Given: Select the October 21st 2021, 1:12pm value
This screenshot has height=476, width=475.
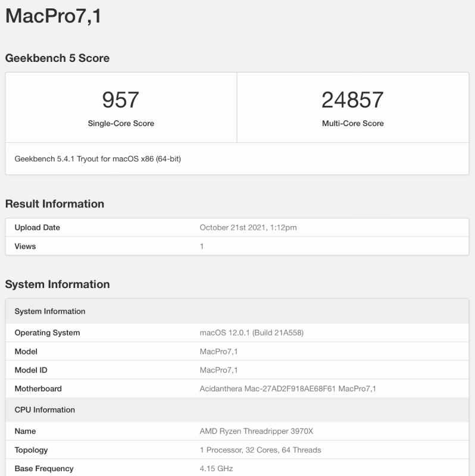Looking at the screenshot, I should pos(248,227).
